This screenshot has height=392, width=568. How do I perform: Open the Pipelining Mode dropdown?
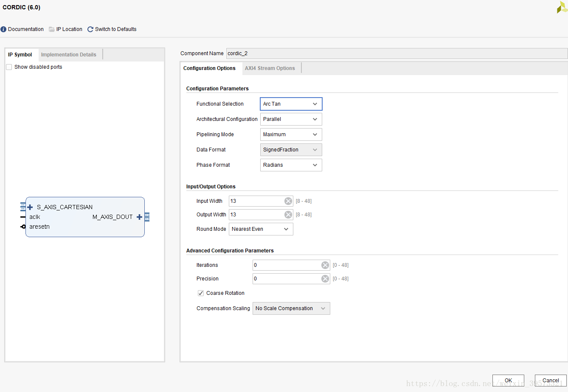coord(291,134)
